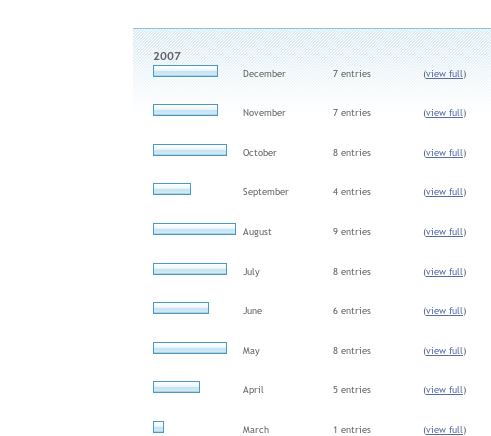This screenshot has width=491, height=436.
Task: Click the May 8 entries text
Action: coord(352,351)
